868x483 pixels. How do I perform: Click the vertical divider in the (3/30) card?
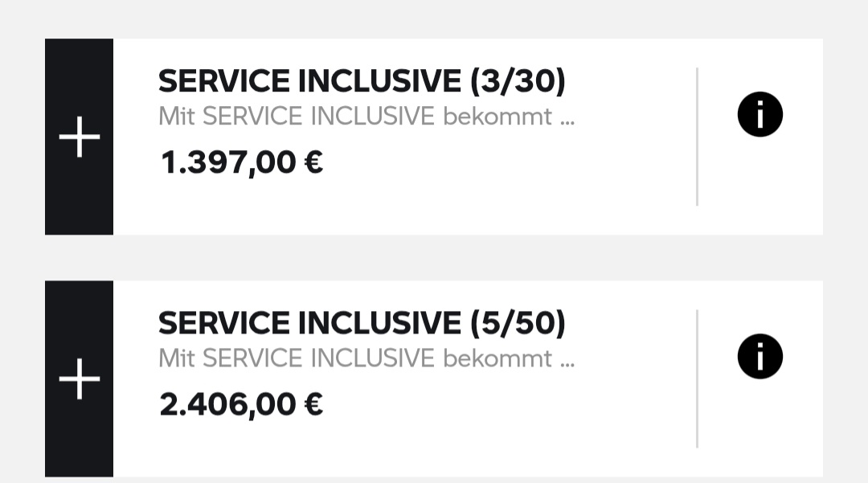click(697, 137)
